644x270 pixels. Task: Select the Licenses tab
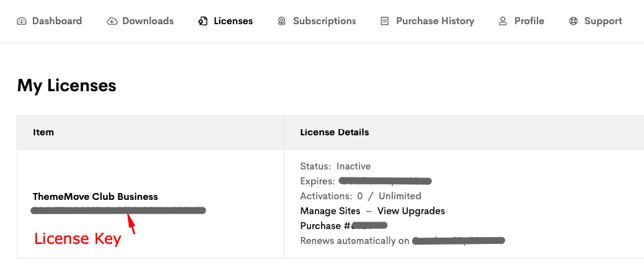click(226, 21)
